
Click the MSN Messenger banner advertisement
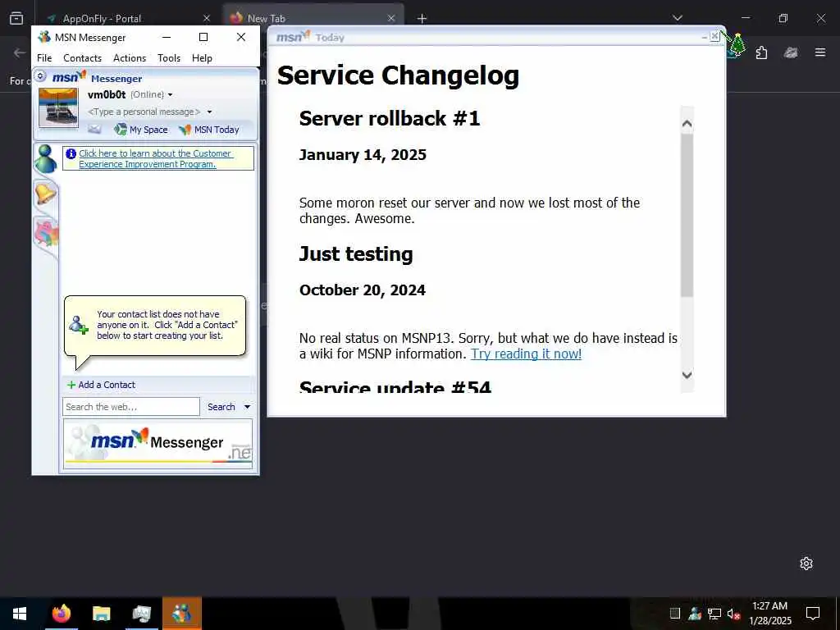click(x=158, y=444)
